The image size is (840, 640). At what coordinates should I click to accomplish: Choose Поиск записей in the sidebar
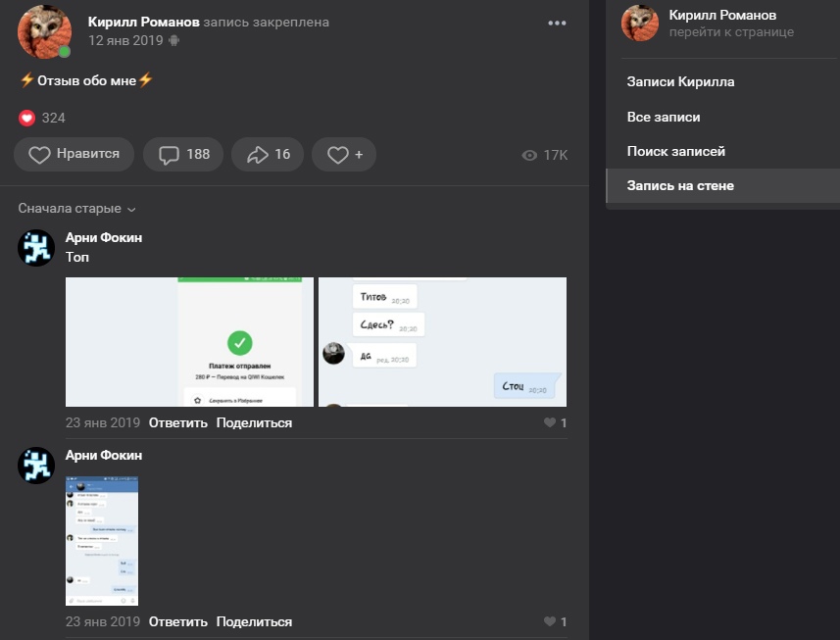676,151
